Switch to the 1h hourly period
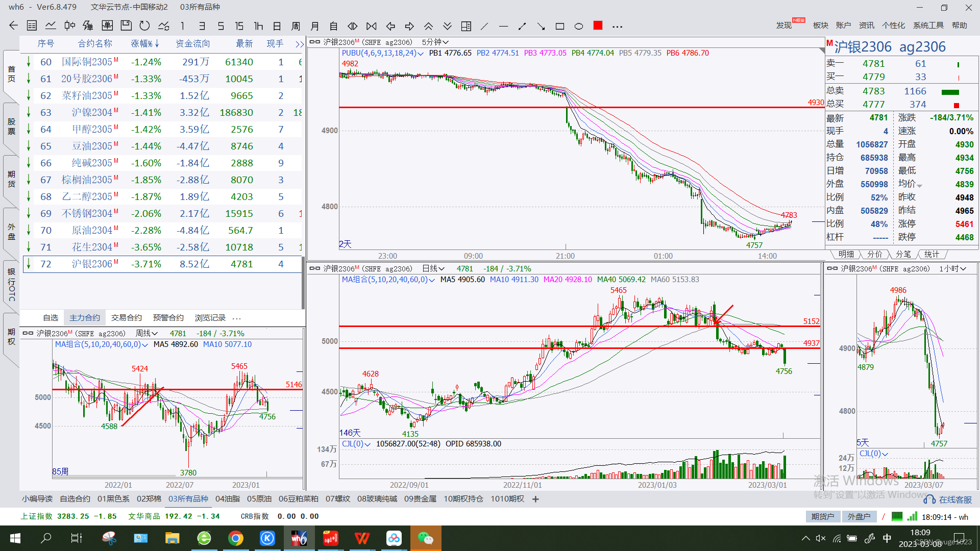Image resolution: width=980 pixels, height=551 pixels. [258, 26]
